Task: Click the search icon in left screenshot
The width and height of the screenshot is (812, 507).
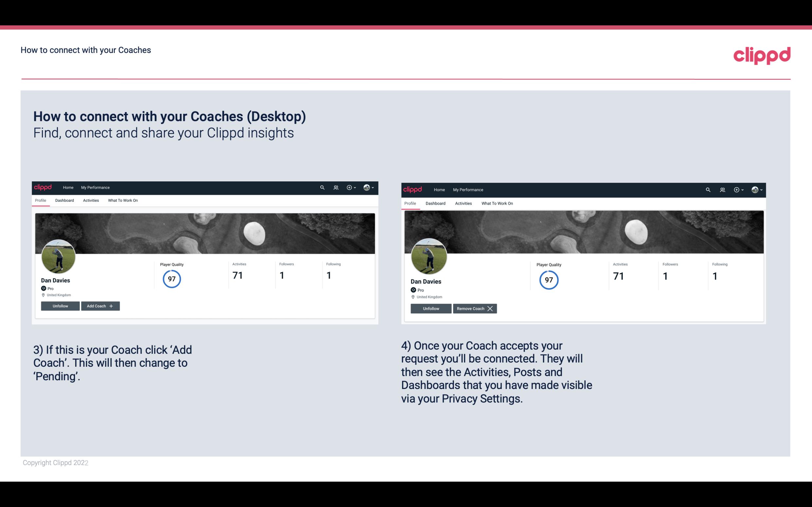Action: (322, 187)
